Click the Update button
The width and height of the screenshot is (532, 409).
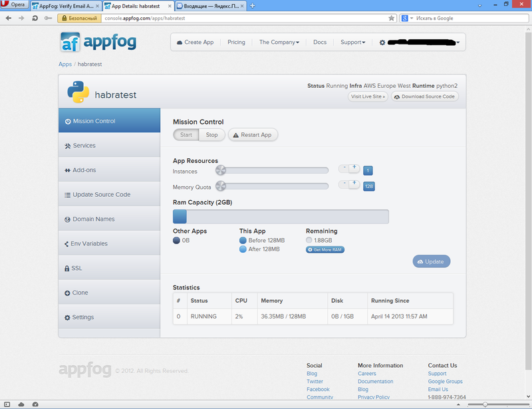coord(431,261)
